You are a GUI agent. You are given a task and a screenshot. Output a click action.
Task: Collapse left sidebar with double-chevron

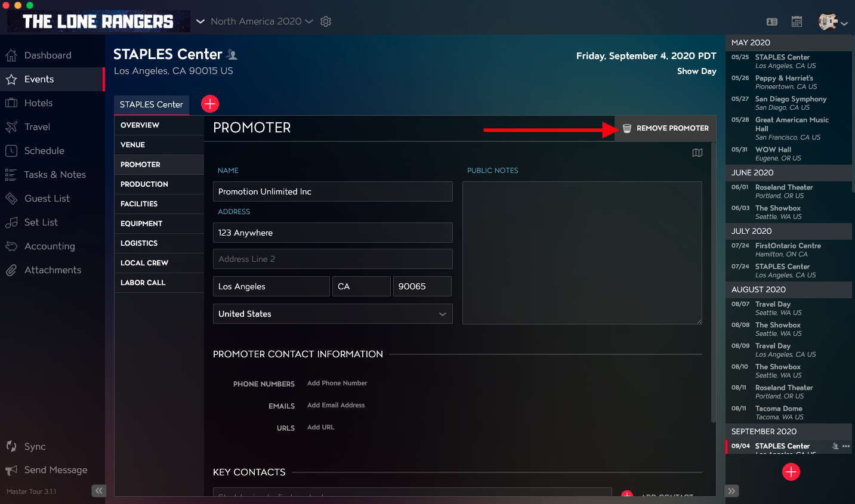click(98, 490)
